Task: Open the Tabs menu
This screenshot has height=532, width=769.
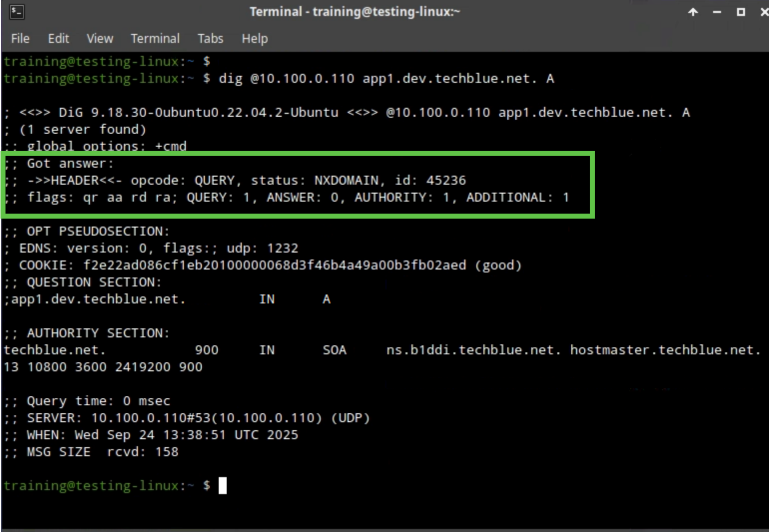Action: [x=210, y=38]
